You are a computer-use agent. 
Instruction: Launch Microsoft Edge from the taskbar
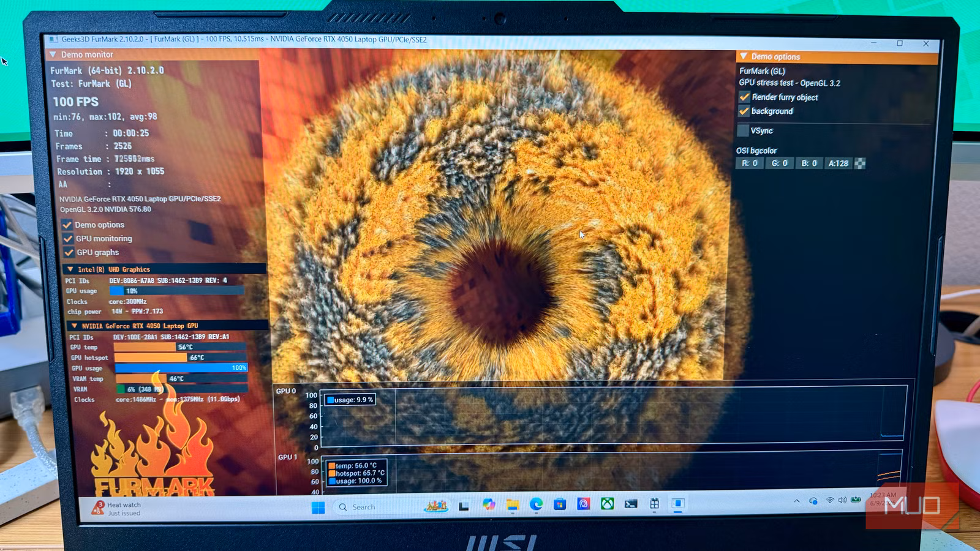click(x=537, y=504)
